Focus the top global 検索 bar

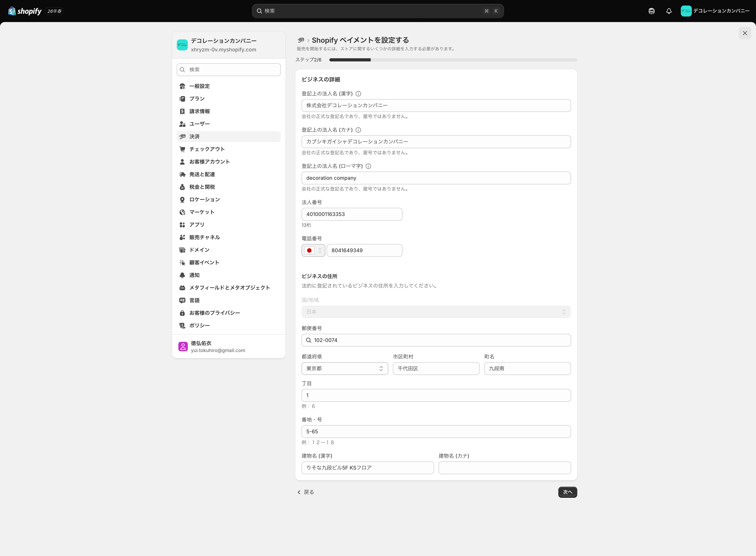click(x=378, y=11)
